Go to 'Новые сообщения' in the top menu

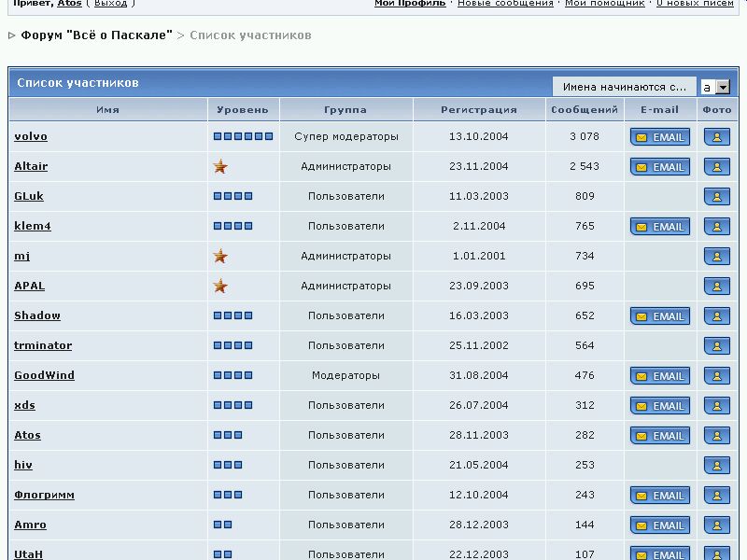coord(505,4)
